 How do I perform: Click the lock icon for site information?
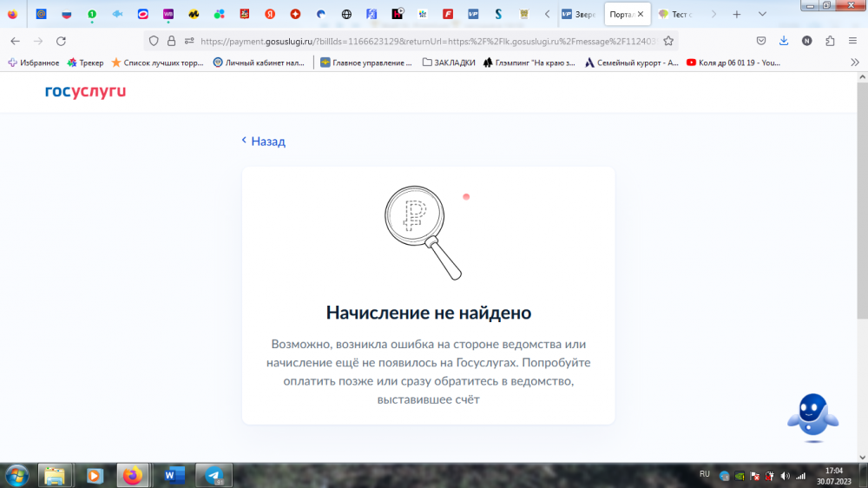click(x=171, y=41)
